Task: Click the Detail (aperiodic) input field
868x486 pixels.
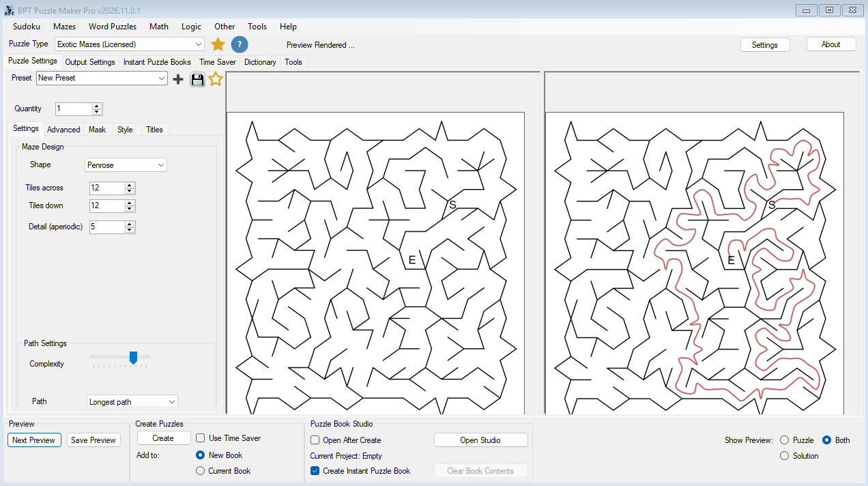Action: (x=107, y=227)
